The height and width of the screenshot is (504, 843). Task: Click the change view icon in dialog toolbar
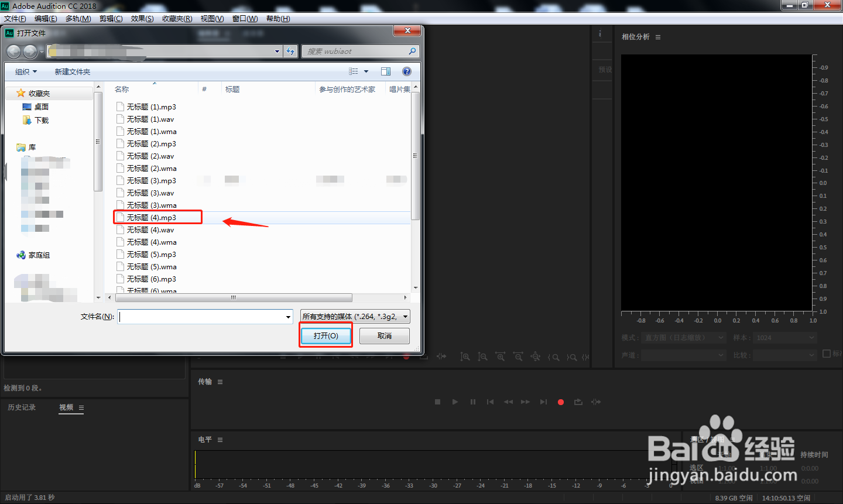(354, 71)
